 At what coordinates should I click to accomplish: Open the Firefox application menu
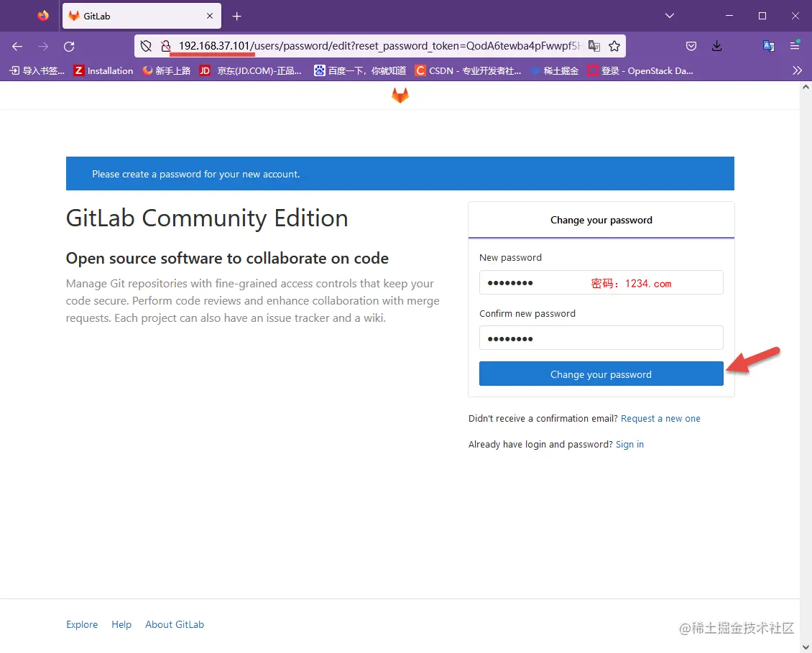(x=795, y=46)
